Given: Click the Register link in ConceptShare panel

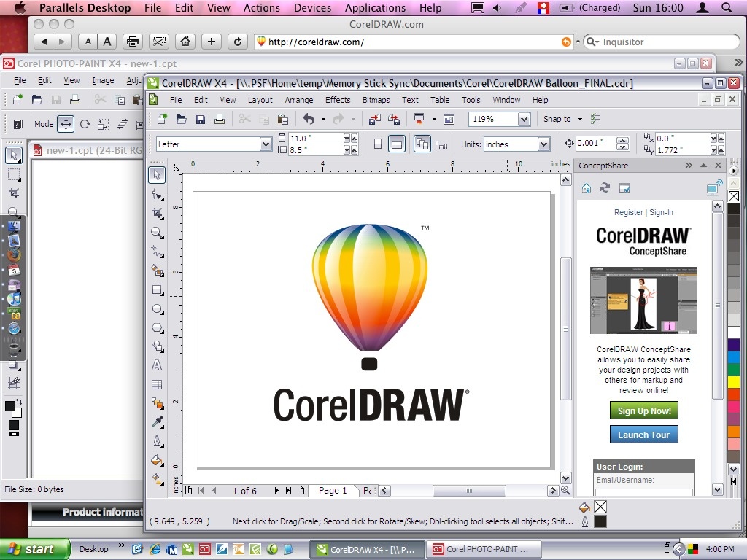Looking at the screenshot, I should [629, 212].
